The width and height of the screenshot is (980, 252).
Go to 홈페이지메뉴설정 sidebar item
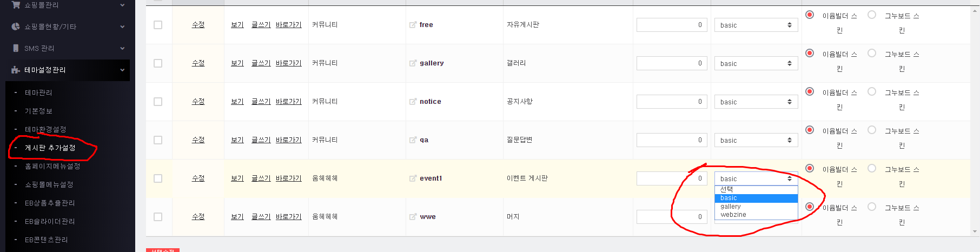coord(52,166)
